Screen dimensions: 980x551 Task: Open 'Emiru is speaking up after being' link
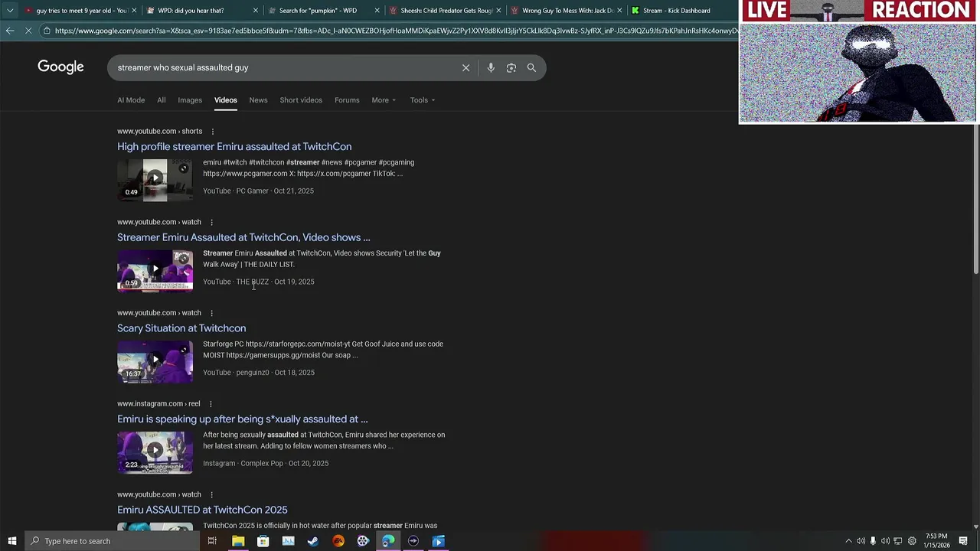point(242,419)
